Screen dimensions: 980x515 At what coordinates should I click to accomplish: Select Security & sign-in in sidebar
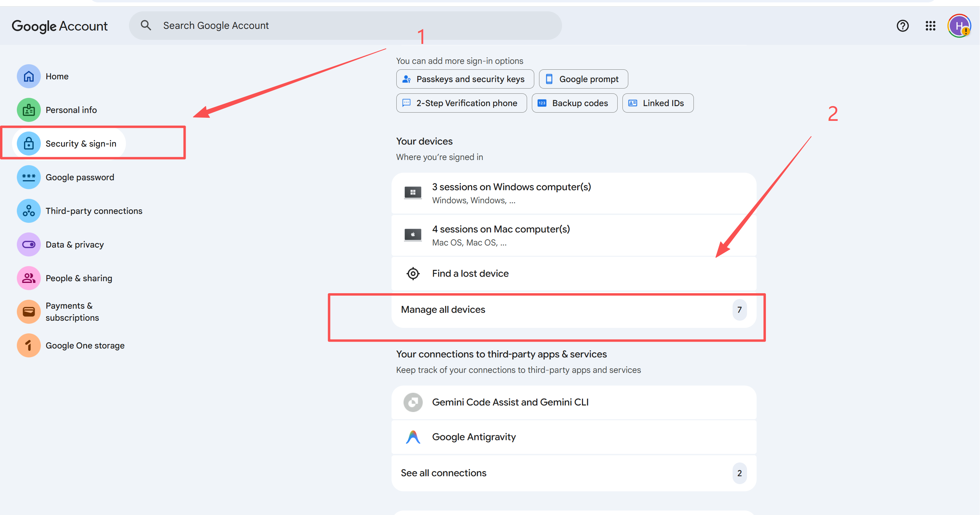(x=69, y=144)
